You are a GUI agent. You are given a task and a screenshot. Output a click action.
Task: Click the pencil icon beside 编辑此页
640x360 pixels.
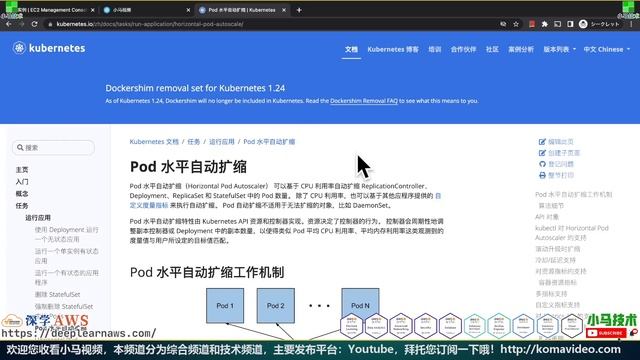point(542,142)
